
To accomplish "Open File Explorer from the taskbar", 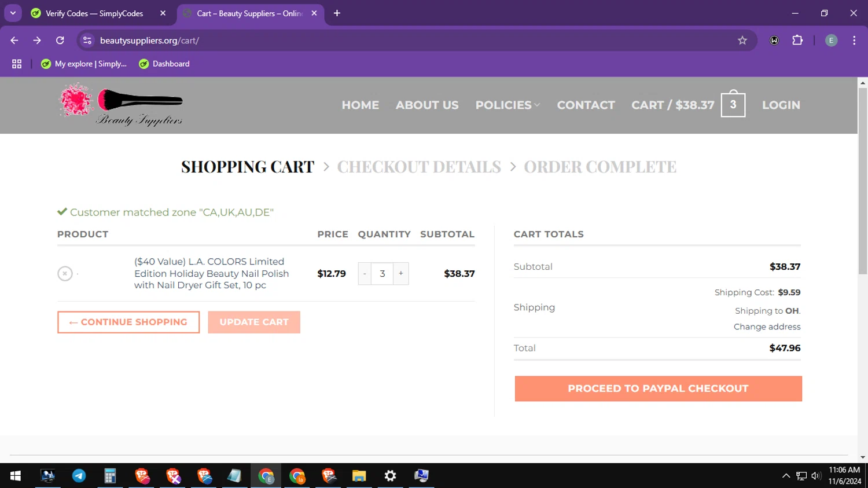I will [x=359, y=476].
